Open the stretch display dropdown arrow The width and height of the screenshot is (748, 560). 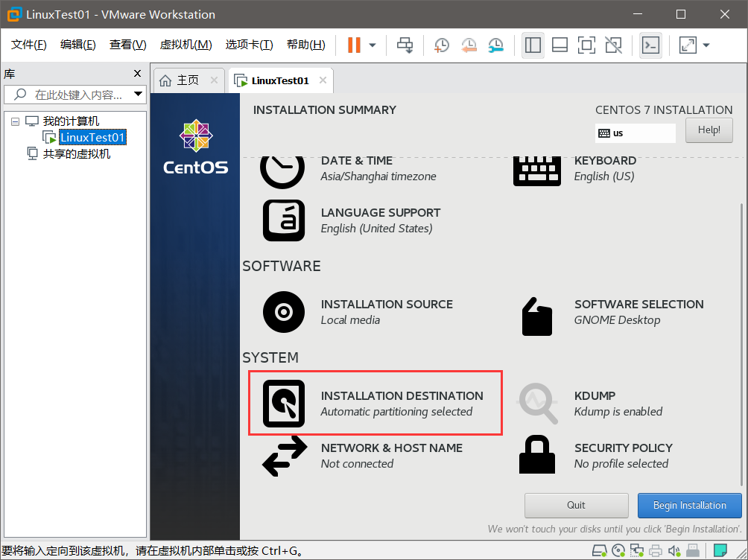pos(706,45)
